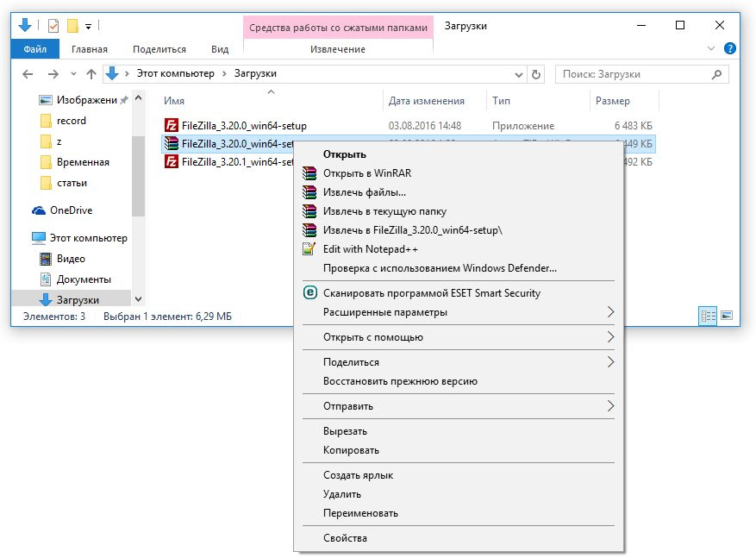Viewport: 756px width, 558px height.
Task: Go back with the left arrow button
Action: (x=28, y=74)
